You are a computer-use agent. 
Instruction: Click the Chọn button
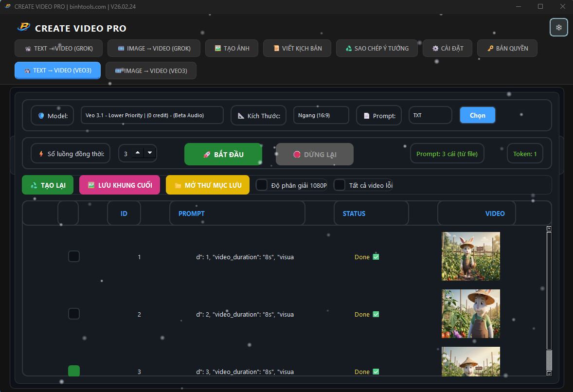click(x=477, y=115)
